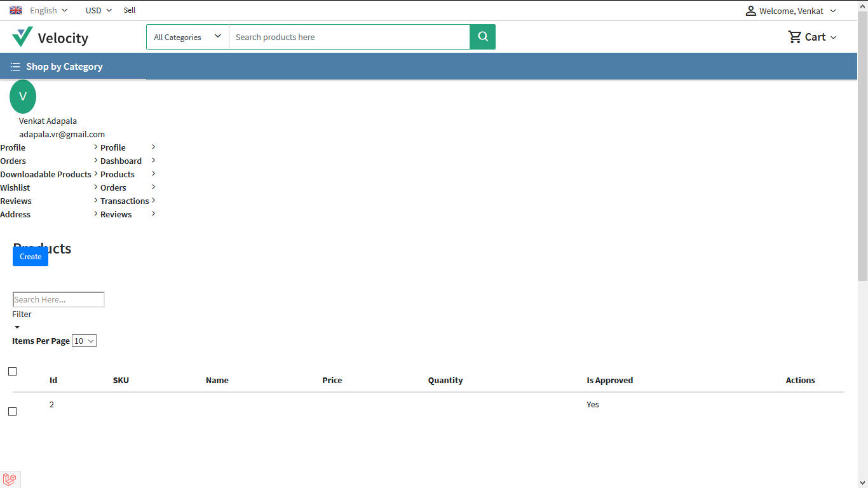Click the user account icon beside Welcome
868x488 pixels.
751,11
